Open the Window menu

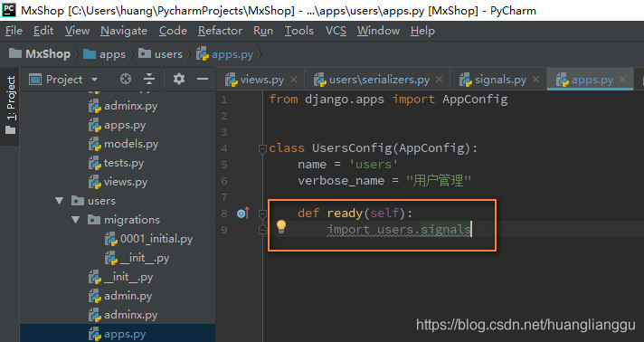tap(378, 31)
